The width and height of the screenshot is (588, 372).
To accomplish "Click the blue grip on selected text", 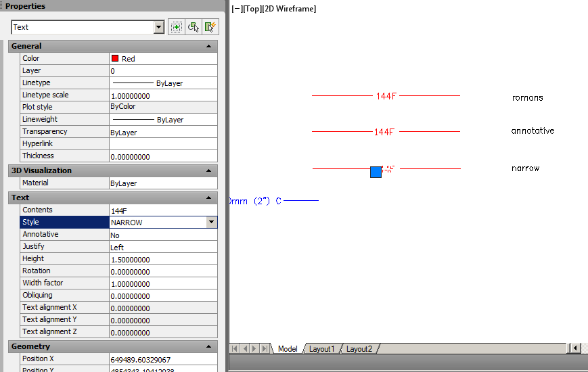I will click(376, 172).
